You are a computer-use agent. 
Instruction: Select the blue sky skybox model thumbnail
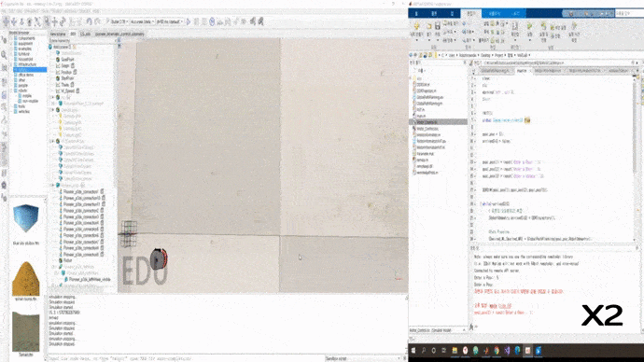tap(25, 219)
